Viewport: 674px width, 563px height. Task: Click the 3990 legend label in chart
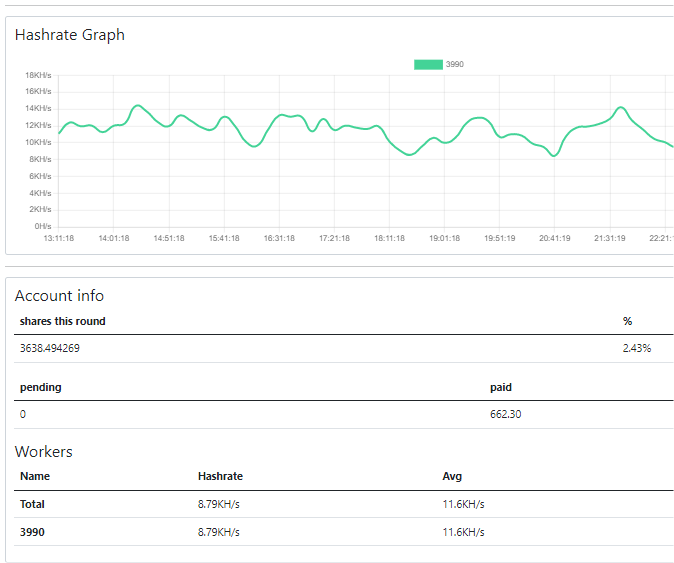(454, 64)
